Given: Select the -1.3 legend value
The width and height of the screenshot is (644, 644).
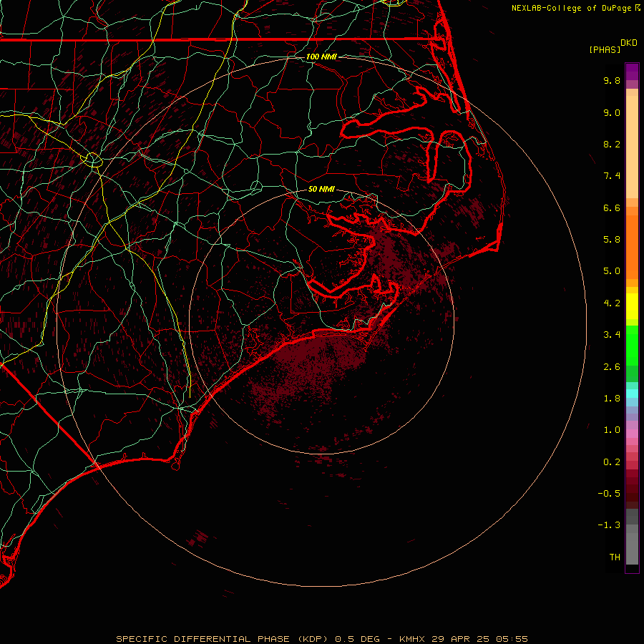Looking at the screenshot, I should click(x=609, y=525).
